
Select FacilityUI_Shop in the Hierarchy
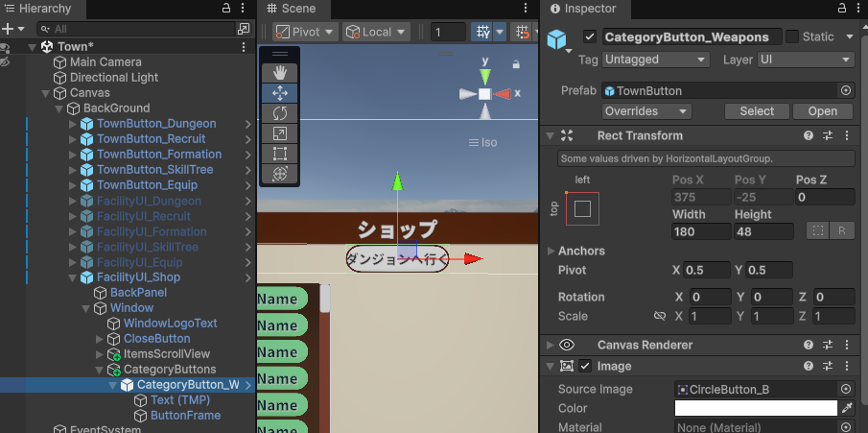pyautogui.click(x=138, y=277)
